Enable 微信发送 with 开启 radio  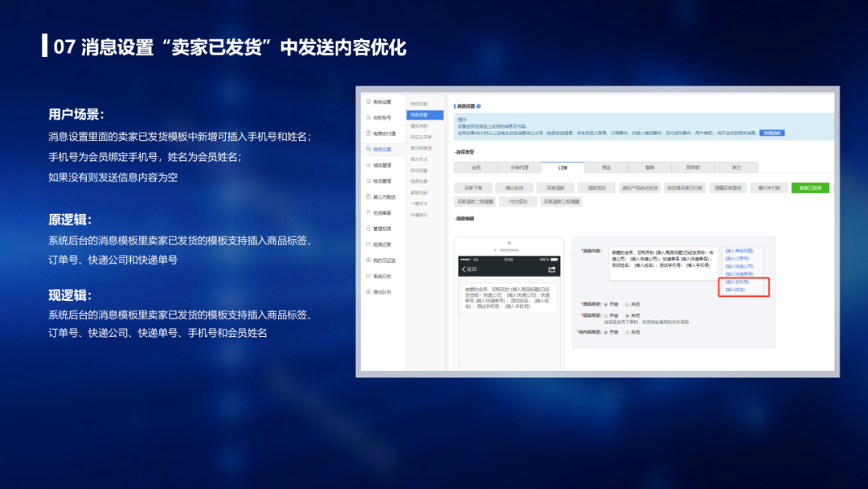pos(605,304)
